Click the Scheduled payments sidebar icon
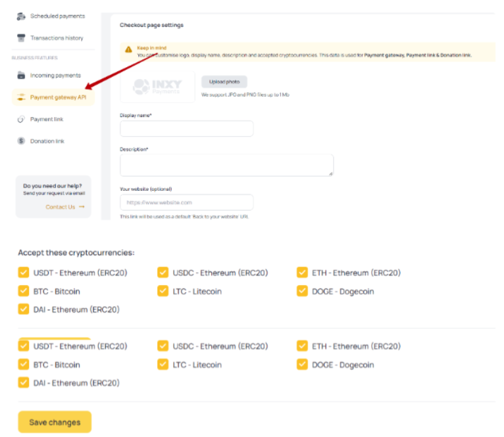Image resolution: width=504 pixels, height=437 pixels. pyautogui.click(x=21, y=16)
